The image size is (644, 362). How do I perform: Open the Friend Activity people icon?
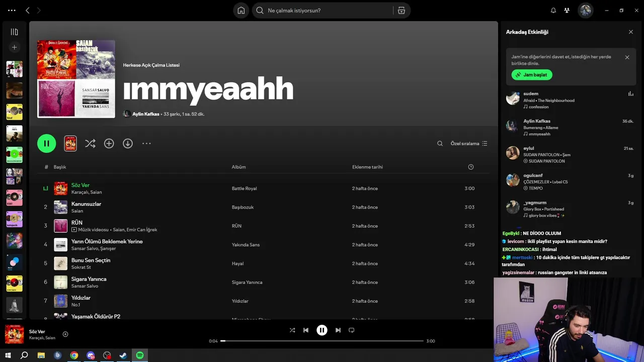pyautogui.click(x=567, y=10)
